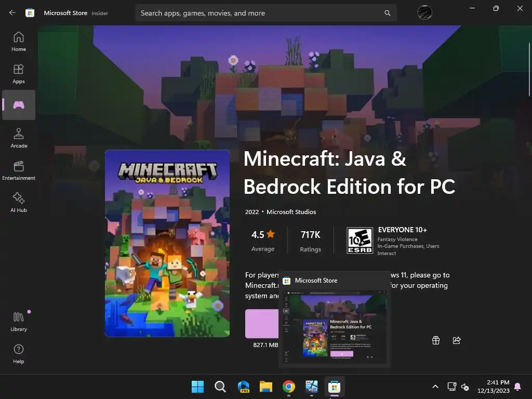The image size is (532, 399).
Task: Open Google Chrome from taskbar
Action: click(x=289, y=387)
